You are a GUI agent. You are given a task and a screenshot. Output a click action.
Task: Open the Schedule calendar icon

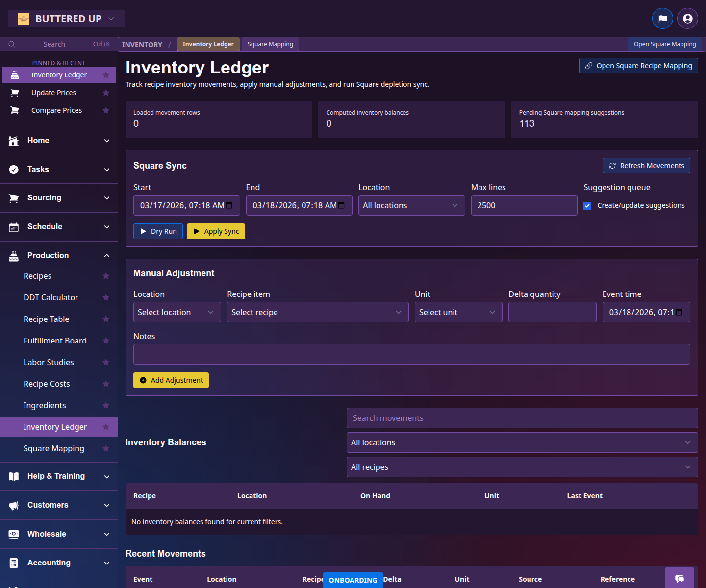13,226
